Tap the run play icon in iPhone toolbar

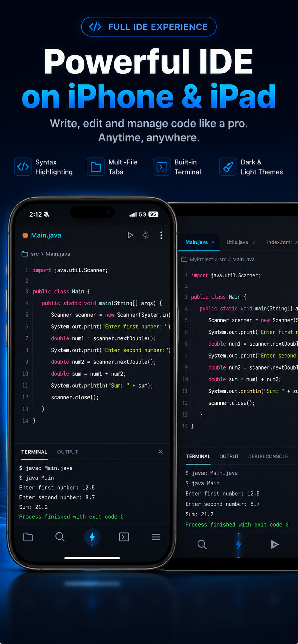(130, 235)
